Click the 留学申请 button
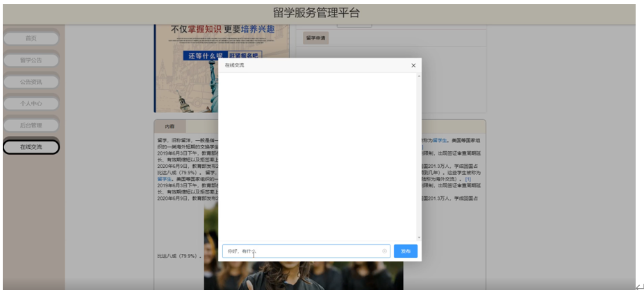 point(315,37)
